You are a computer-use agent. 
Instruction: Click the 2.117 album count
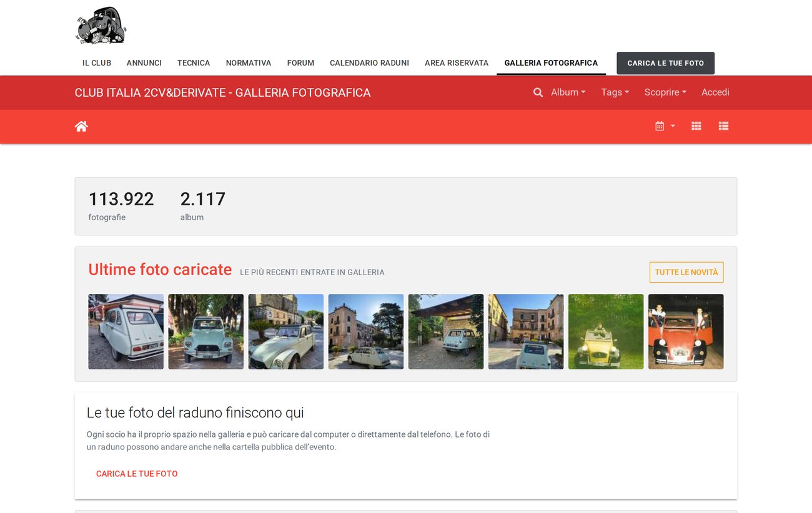click(202, 206)
